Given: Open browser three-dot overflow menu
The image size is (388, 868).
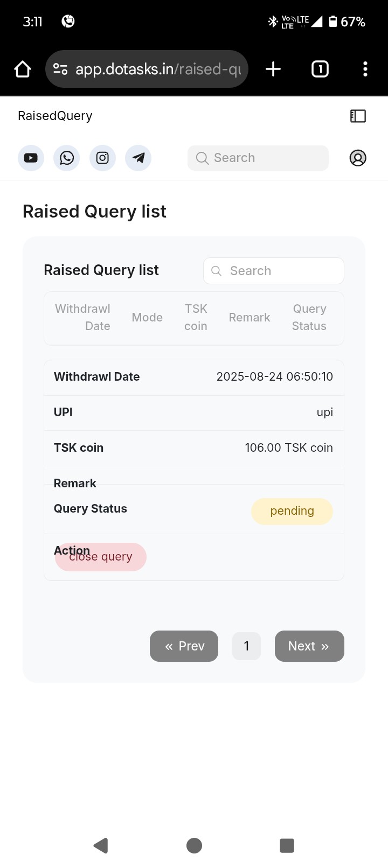Looking at the screenshot, I should pyautogui.click(x=365, y=69).
